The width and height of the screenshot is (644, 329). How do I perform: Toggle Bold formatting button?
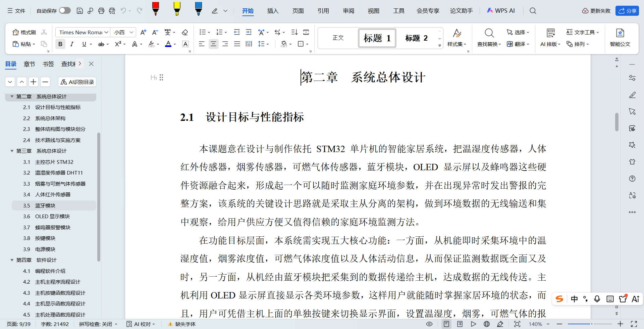(x=60, y=44)
